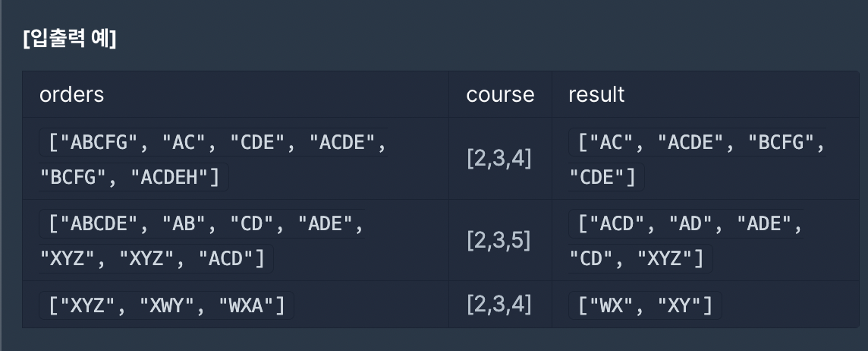Click the course column header

tap(500, 94)
